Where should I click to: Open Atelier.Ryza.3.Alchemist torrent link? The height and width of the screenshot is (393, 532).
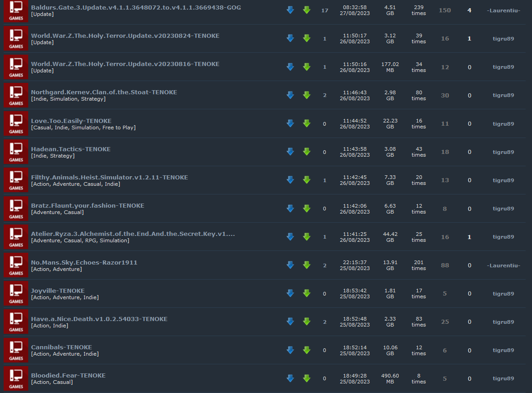pos(133,234)
